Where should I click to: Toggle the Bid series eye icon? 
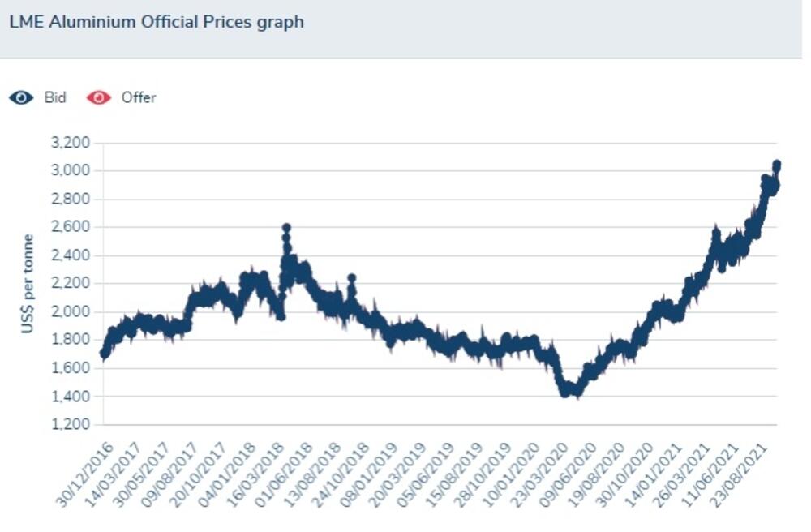click(21, 97)
